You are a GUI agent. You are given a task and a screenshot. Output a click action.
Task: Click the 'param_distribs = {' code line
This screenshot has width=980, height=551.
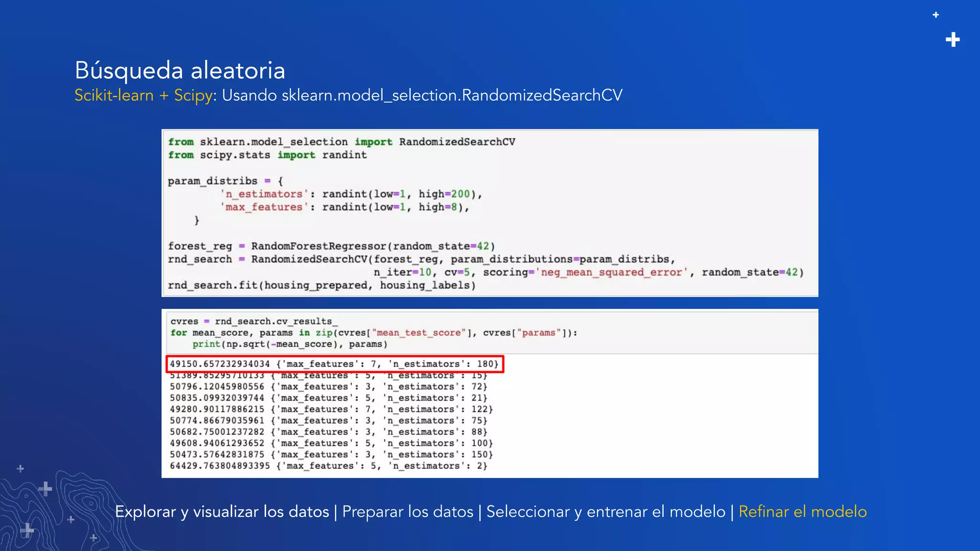point(225,181)
